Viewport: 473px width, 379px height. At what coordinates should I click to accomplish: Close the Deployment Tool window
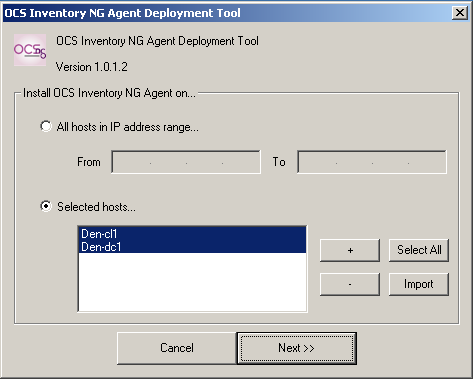click(460, 13)
